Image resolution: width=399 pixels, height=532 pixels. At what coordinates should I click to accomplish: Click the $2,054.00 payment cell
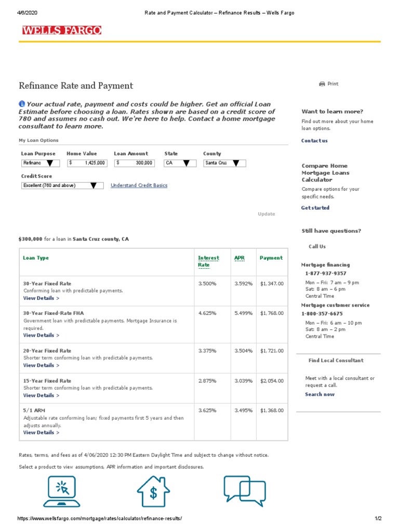tap(272, 381)
